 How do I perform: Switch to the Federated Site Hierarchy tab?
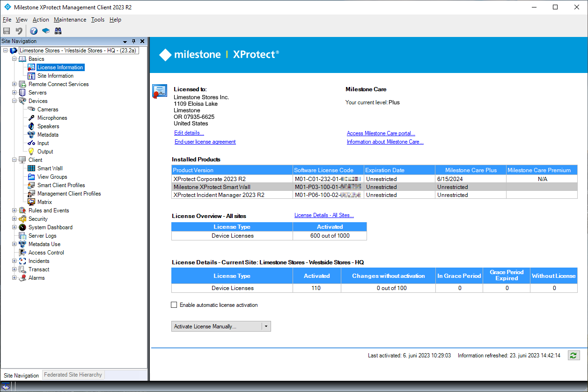click(x=73, y=375)
